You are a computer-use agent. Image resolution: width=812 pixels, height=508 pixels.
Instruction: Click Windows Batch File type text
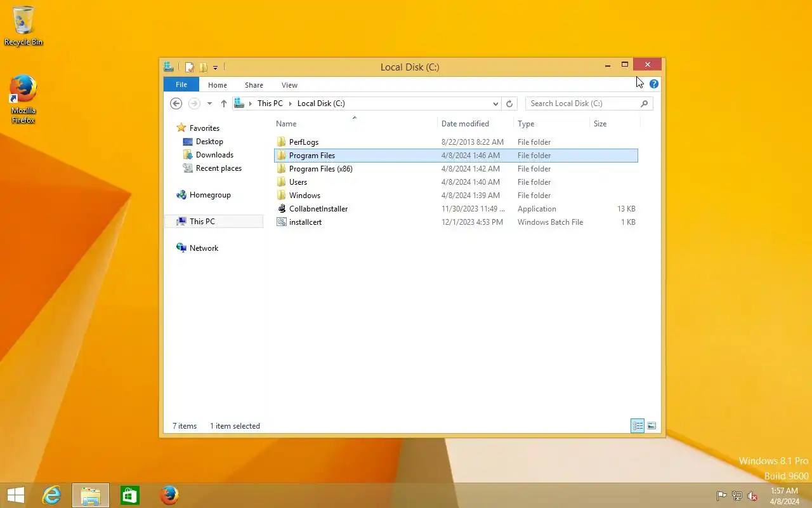pos(550,222)
